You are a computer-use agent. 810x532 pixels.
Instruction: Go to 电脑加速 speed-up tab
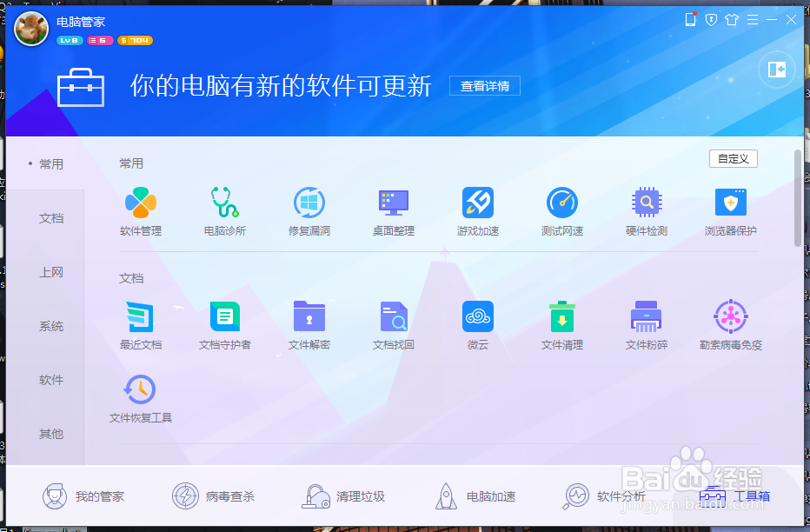pyautogui.click(x=475, y=496)
